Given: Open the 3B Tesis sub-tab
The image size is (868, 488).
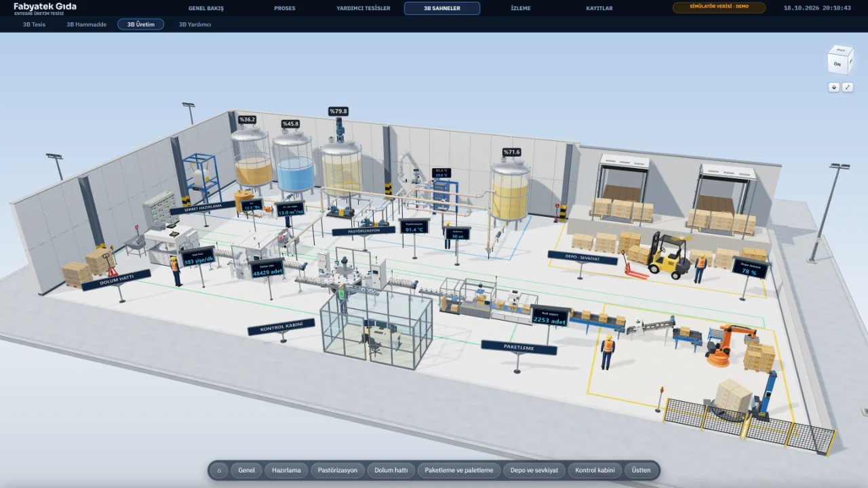Looking at the screenshot, I should point(35,24).
